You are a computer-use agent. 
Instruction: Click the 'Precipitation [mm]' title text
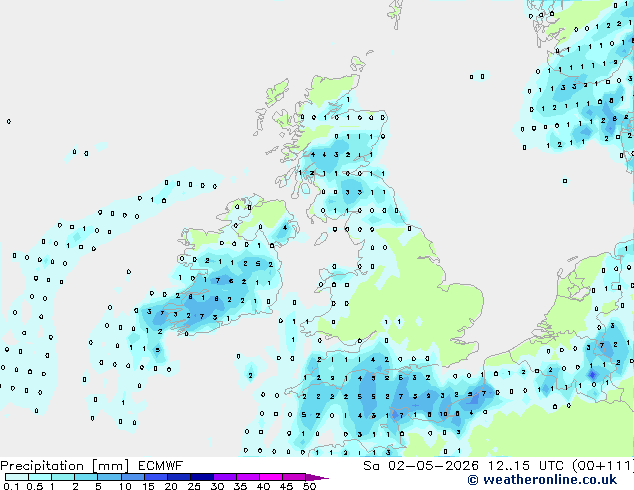click(x=65, y=466)
